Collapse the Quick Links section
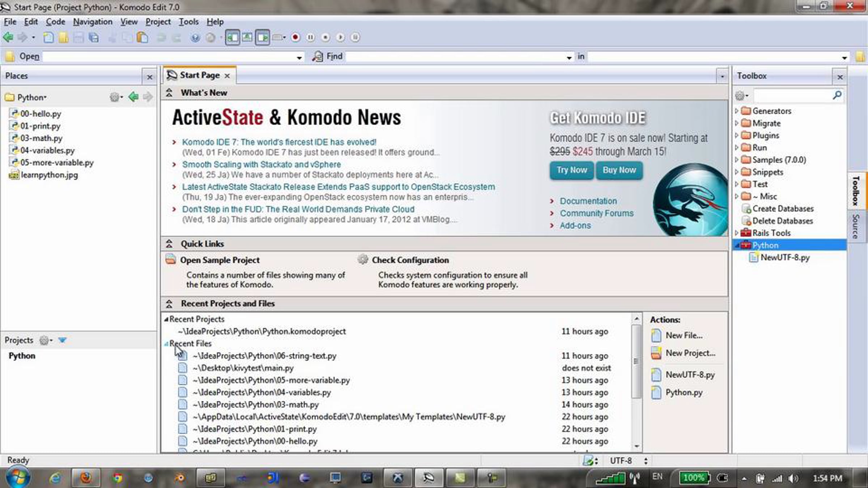 point(169,244)
